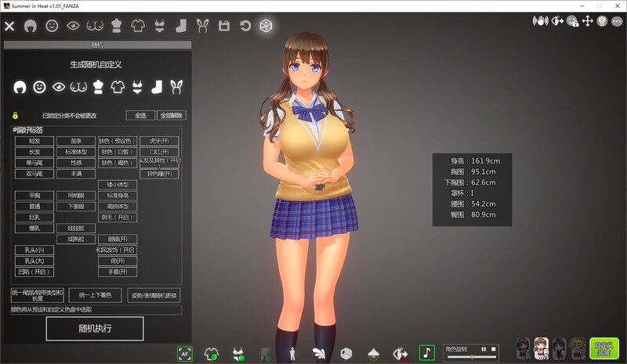Click the 随机 header tab

pyautogui.click(x=97, y=45)
